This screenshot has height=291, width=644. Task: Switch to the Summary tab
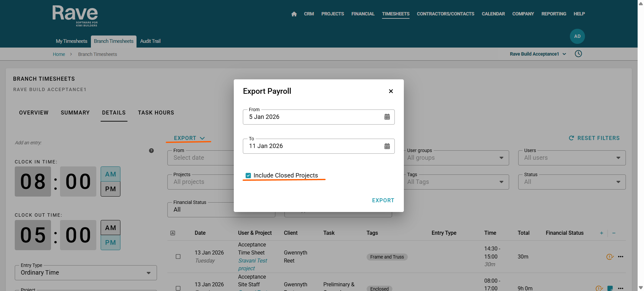coord(75,113)
